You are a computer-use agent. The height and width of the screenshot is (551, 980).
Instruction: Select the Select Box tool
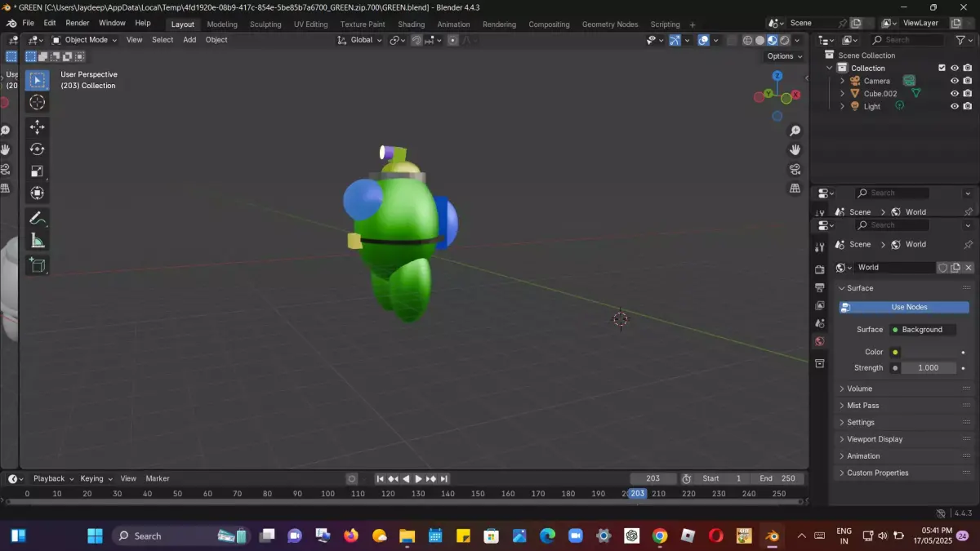click(x=37, y=80)
